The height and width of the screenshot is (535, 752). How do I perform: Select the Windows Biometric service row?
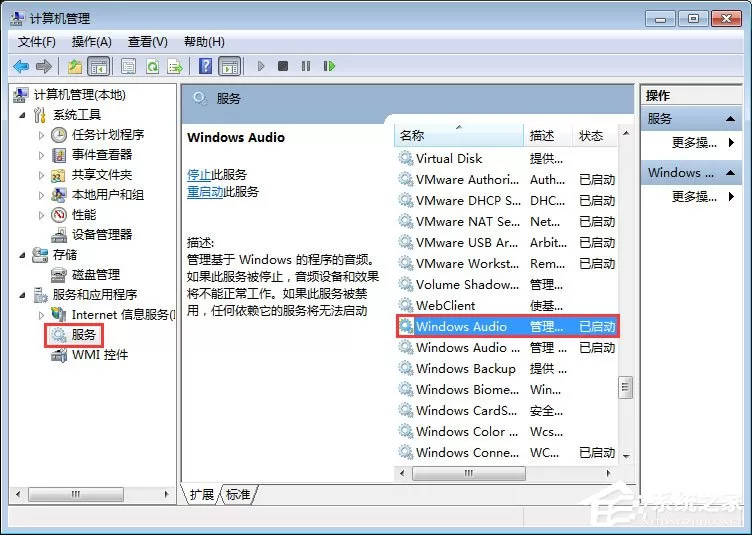tap(506, 389)
